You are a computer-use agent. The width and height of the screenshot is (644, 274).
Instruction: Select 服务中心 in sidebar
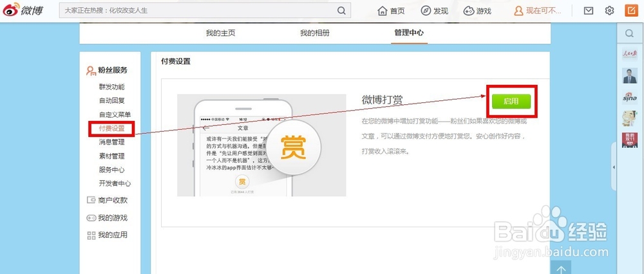[111, 170]
